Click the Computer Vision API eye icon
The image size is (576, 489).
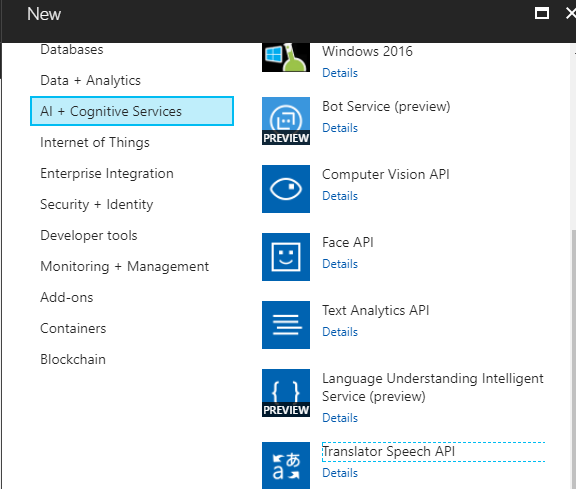click(x=285, y=189)
